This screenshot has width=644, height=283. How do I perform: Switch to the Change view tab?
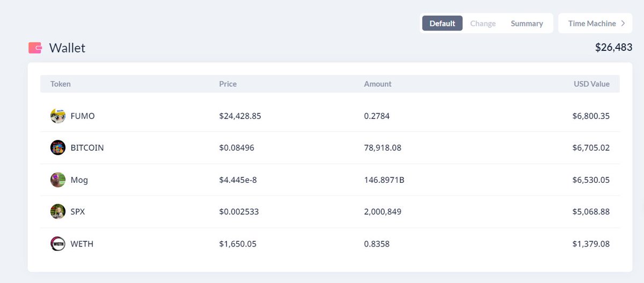(x=483, y=24)
